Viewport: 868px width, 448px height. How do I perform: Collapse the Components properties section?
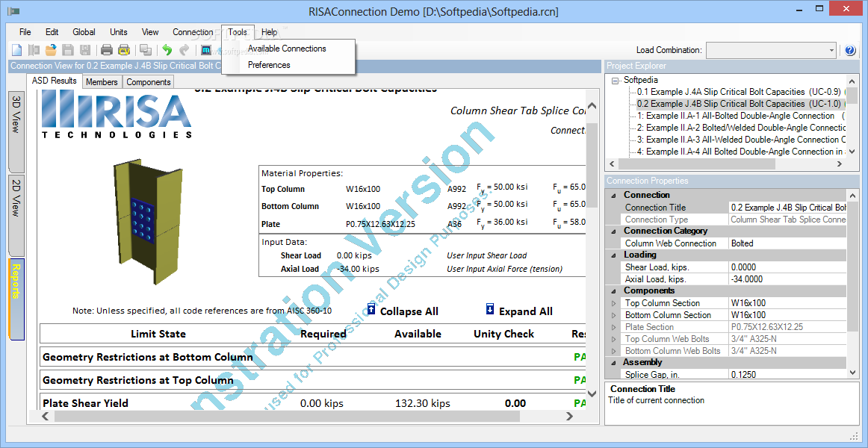tap(613, 290)
